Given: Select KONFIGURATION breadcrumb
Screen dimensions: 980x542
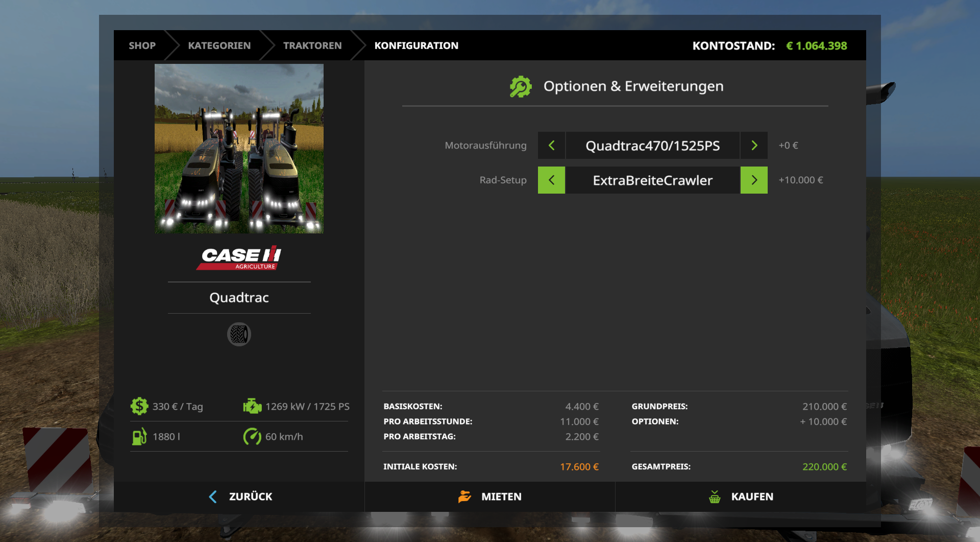Looking at the screenshot, I should [x=416, y=45].
